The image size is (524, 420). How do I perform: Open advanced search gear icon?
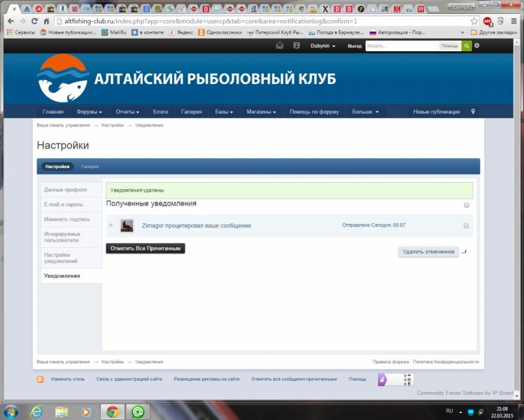(x=477, y=45)
